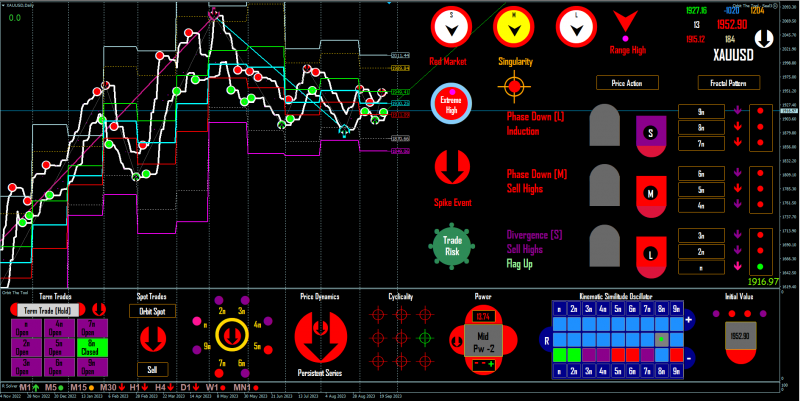Click the red dot next to MN1
This screenshot has width=800, height=401.
click(256, 388)
